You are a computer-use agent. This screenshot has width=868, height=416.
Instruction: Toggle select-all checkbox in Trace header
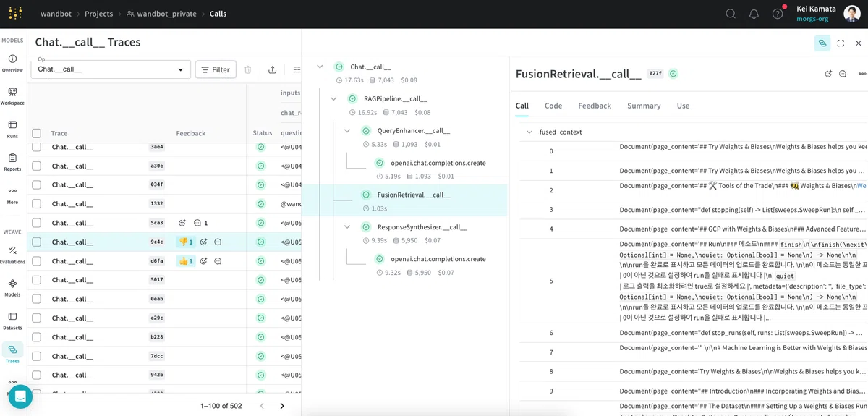(37, 133)
